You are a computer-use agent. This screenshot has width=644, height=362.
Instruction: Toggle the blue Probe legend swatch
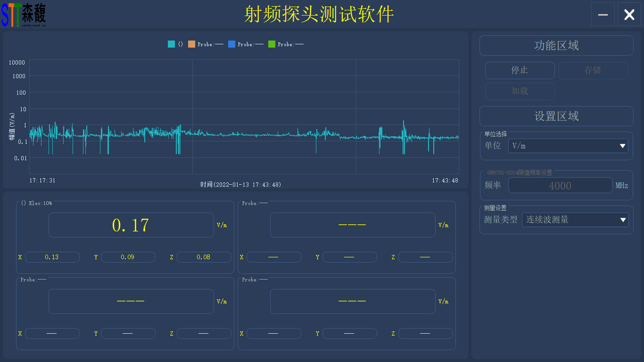[x=232, y=44]
